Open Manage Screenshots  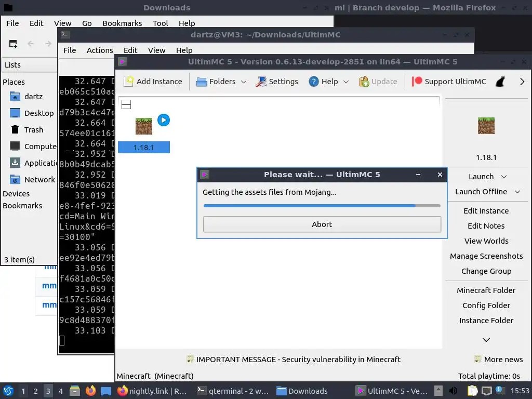coord(486,256)
